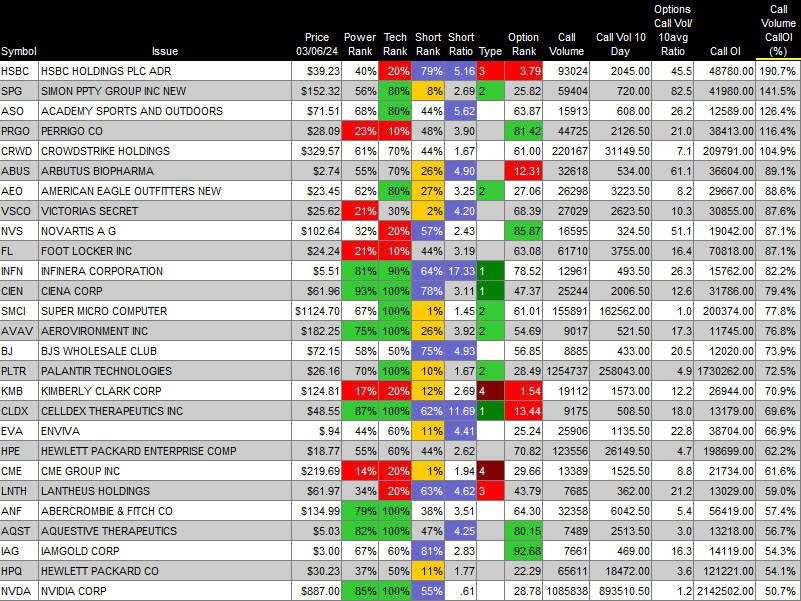The image size is (801, 601).
Task: Sort by Power Rank column header
Action: (x=360, y=44)
